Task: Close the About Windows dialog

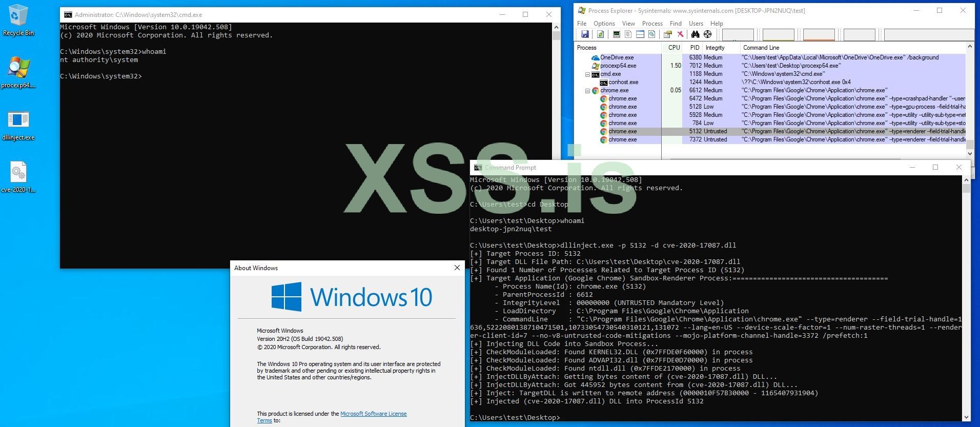Action: point(457,268)
